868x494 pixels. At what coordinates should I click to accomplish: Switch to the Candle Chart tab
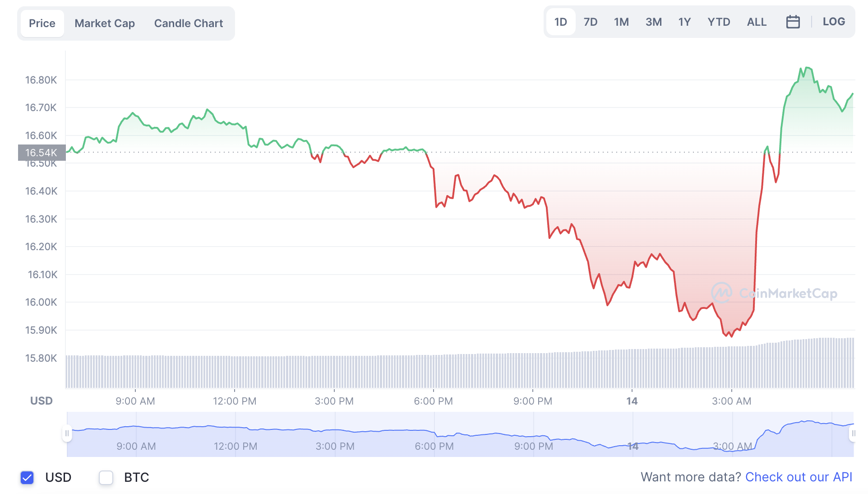coord(189,23)
